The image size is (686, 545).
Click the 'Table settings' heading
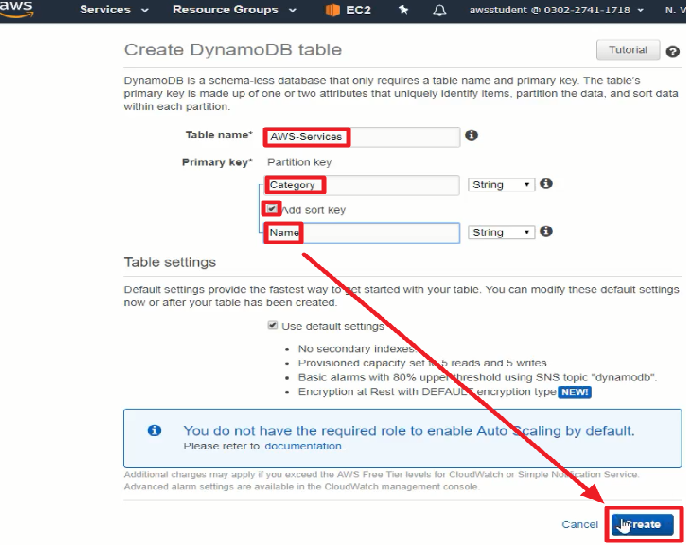[x=170, y=262]
